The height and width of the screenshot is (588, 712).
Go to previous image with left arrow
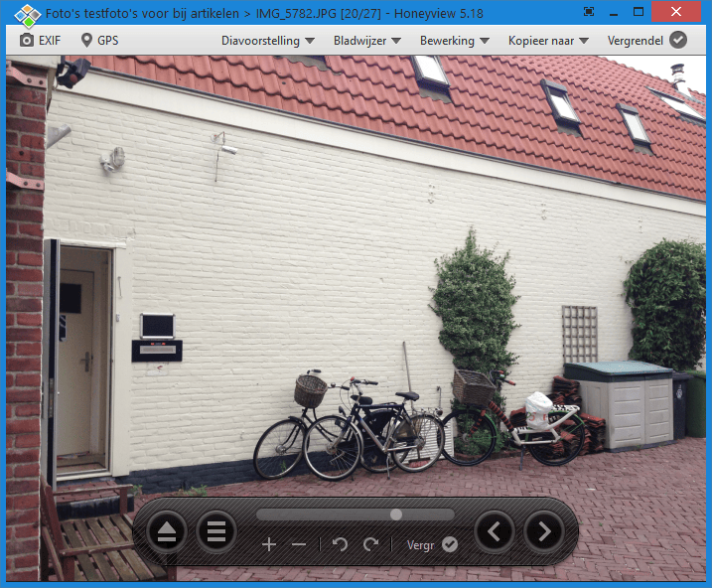click(495, 531)
